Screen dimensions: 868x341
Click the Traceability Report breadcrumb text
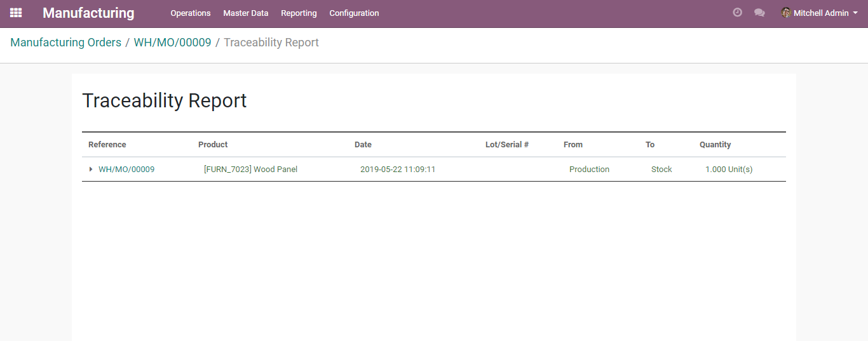click(x=271, y=43)
